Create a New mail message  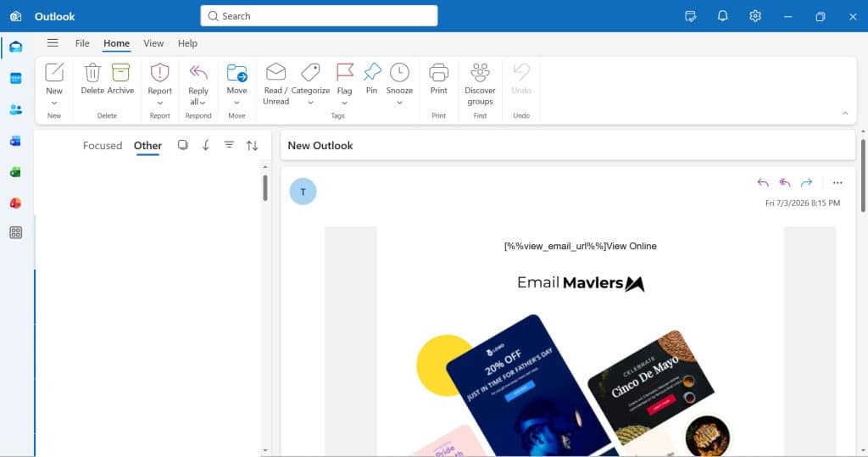[x=54, y=79]
